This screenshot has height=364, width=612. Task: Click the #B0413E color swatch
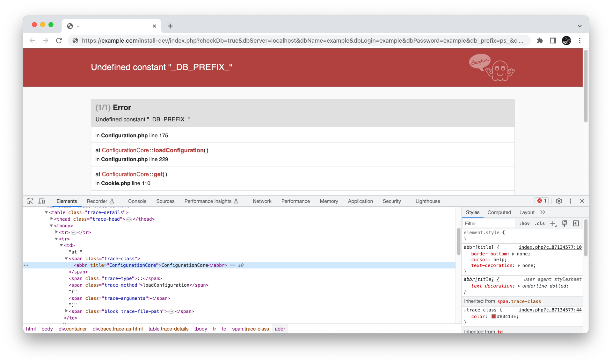pyautogui.click(x=493, y=317)
